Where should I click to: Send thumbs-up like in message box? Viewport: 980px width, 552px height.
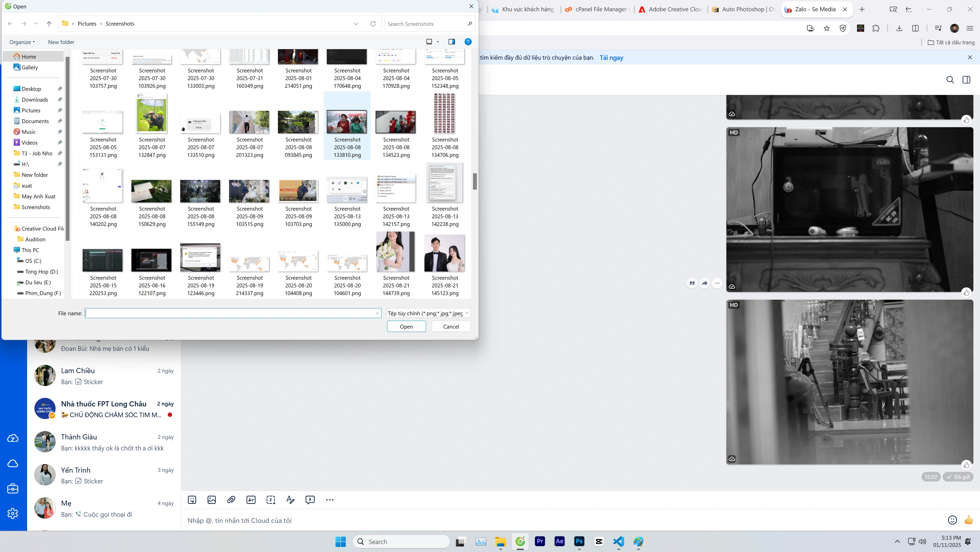pyautogui.click(x=968, y=520)
